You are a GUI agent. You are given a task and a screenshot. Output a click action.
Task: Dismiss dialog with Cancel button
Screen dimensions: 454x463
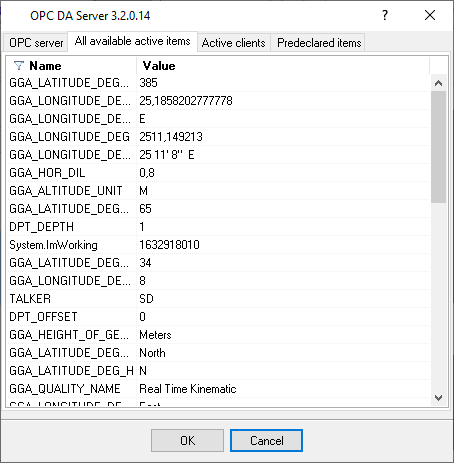pos(266,441)
